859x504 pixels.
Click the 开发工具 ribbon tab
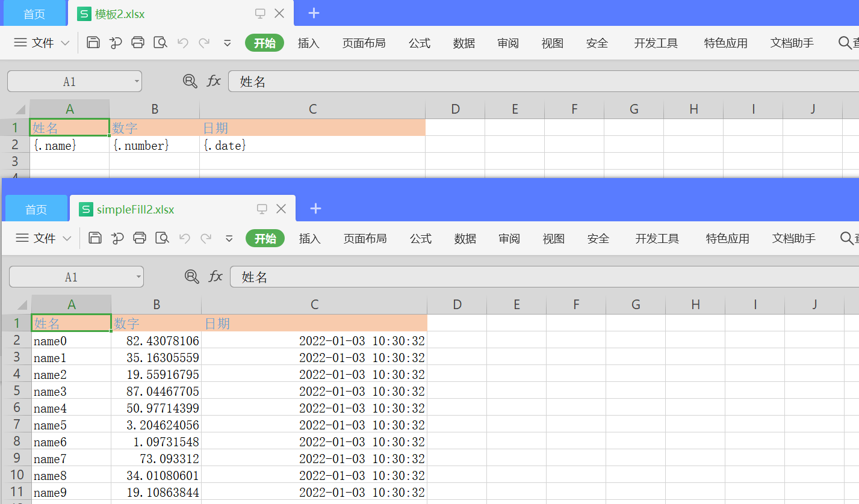pyautogui.click(x=655, y=42)
